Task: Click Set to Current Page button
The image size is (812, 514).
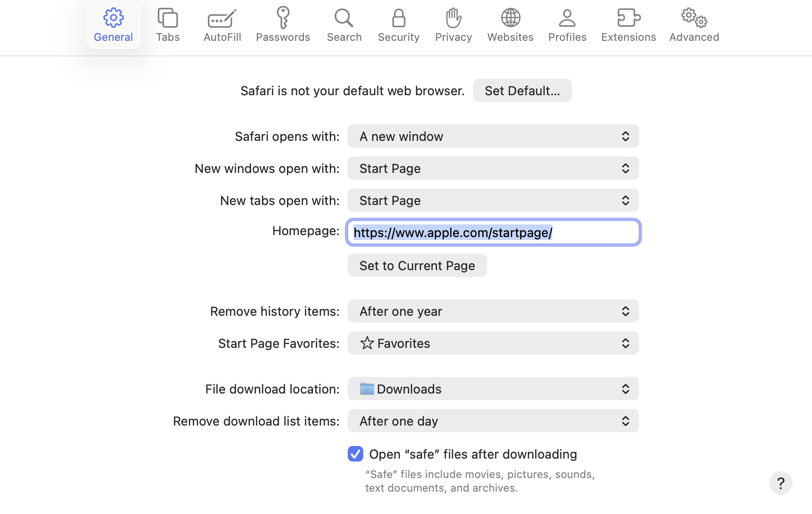Action: tap(417, 265)
